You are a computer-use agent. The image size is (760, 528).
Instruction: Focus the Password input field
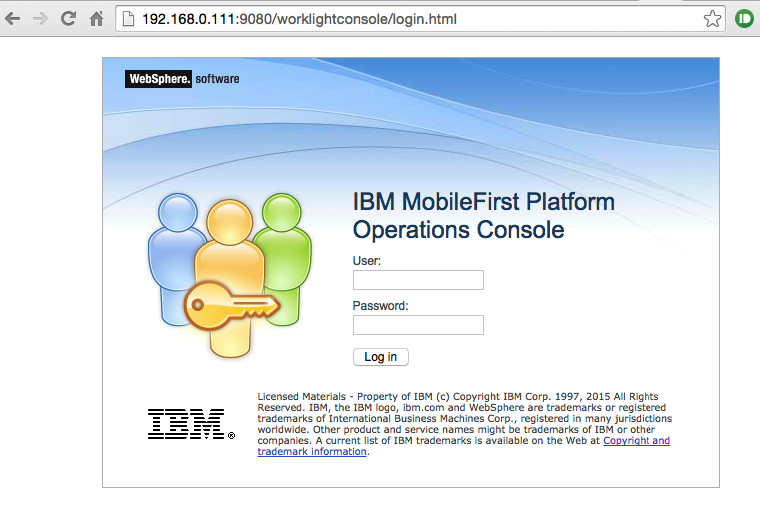click(x=418, y=325)
